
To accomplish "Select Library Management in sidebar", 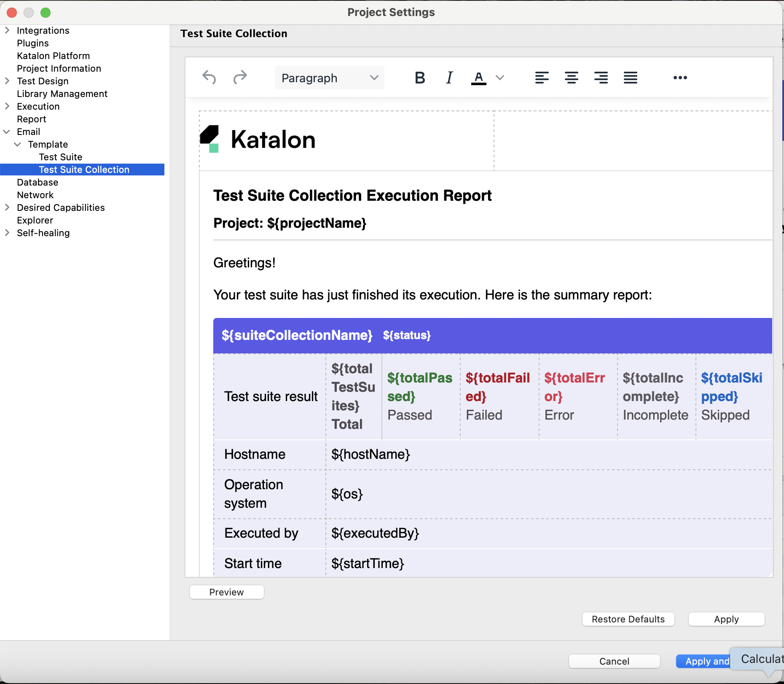I will (x=62, y=94).
